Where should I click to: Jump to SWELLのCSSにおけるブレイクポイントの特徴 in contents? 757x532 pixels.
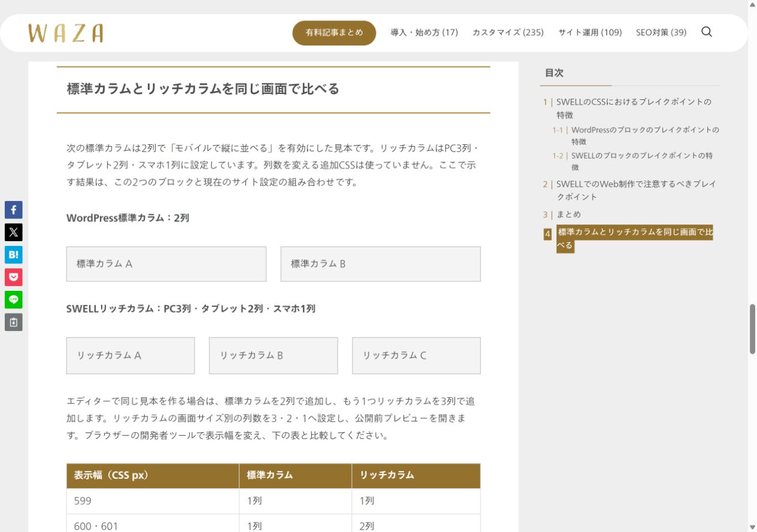point(634,108)
